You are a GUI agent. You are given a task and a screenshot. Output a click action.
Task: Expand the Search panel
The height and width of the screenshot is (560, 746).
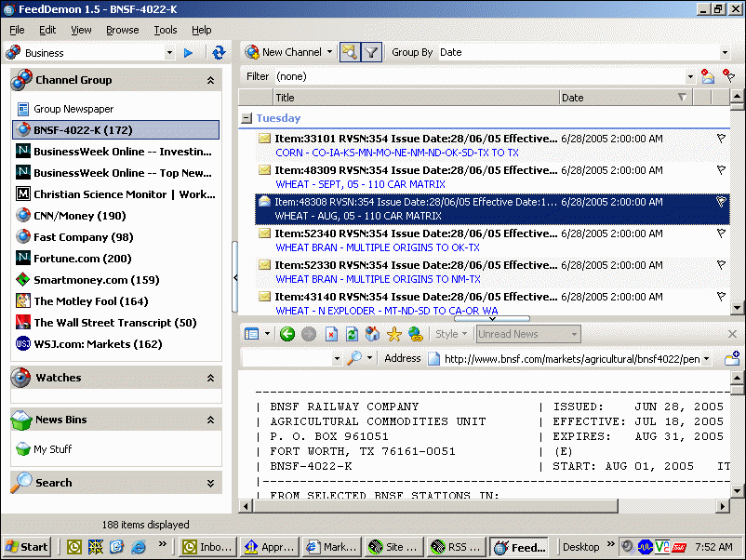[x=210, y=483]
